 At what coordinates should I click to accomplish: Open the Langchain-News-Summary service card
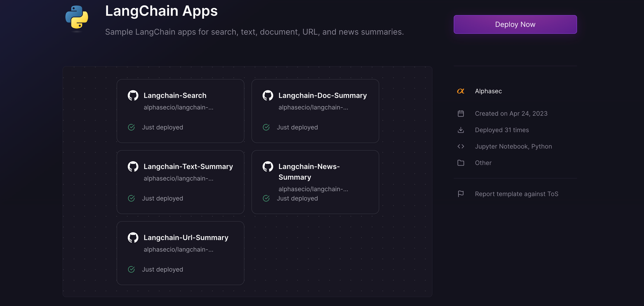315,182
